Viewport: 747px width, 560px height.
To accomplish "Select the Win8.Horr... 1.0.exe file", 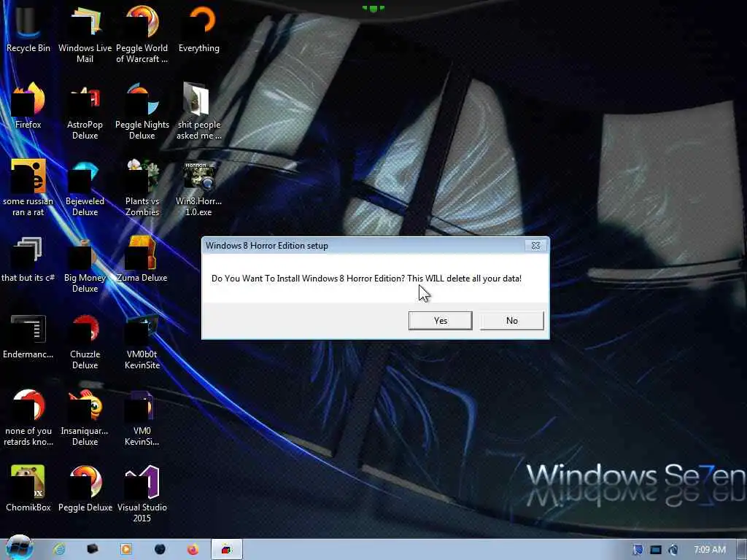I will (x=198, y=187).
